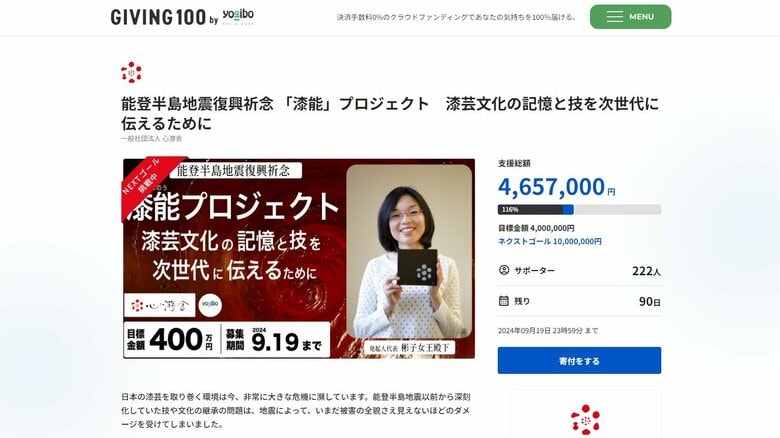Click the 116% funding progress bar
The height and width of the screenshot is (438, 780).
[580, 210]
